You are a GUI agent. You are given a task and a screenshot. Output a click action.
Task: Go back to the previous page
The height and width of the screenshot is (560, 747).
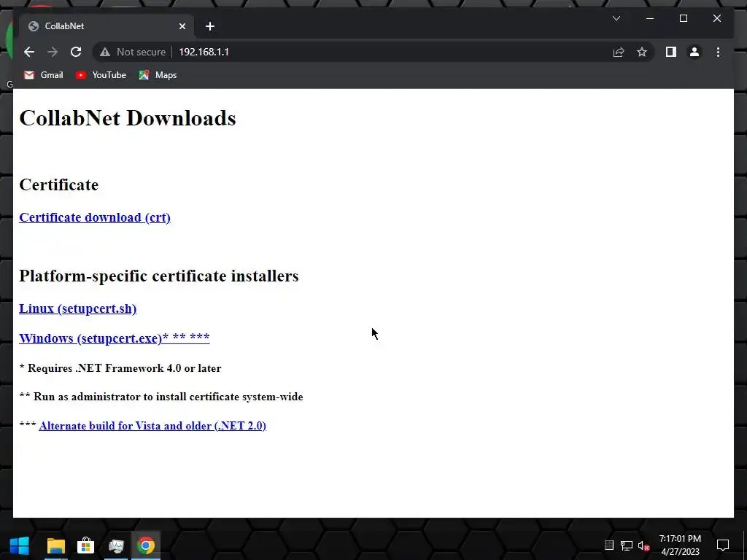(x=29, y=52)
